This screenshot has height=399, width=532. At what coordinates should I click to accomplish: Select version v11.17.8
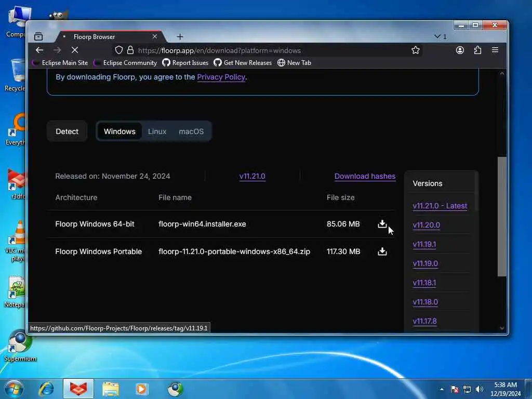coord(424,321)
